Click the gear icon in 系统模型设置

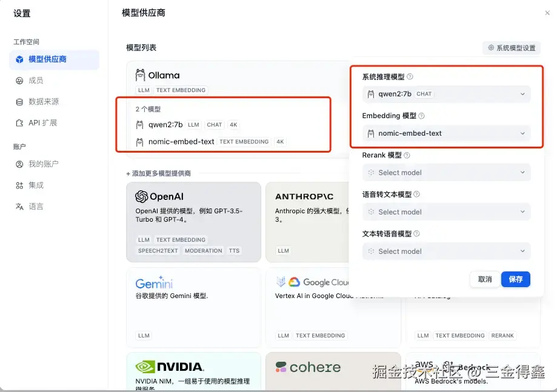tap(491, 48)
